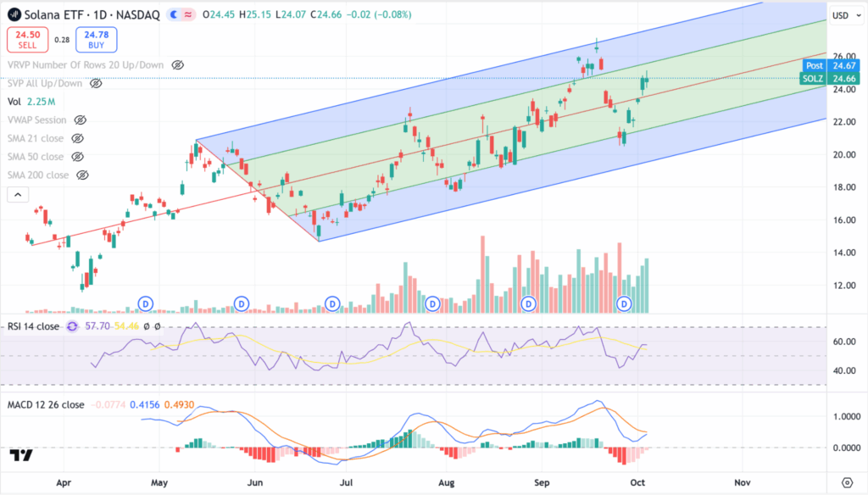Click the Post 24.67 price label
The height and width of the screenshot is (495, 868).
(830, 65)
